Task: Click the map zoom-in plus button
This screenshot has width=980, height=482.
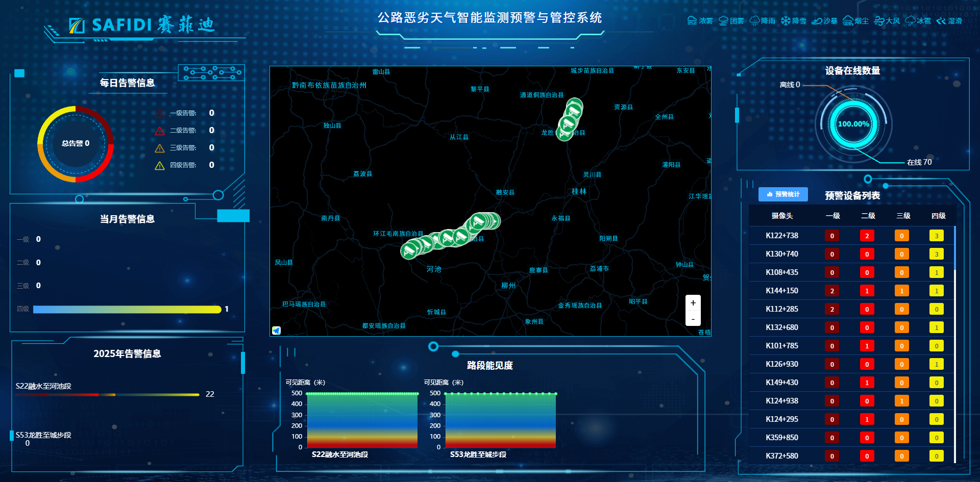Action: click(693, 302)
